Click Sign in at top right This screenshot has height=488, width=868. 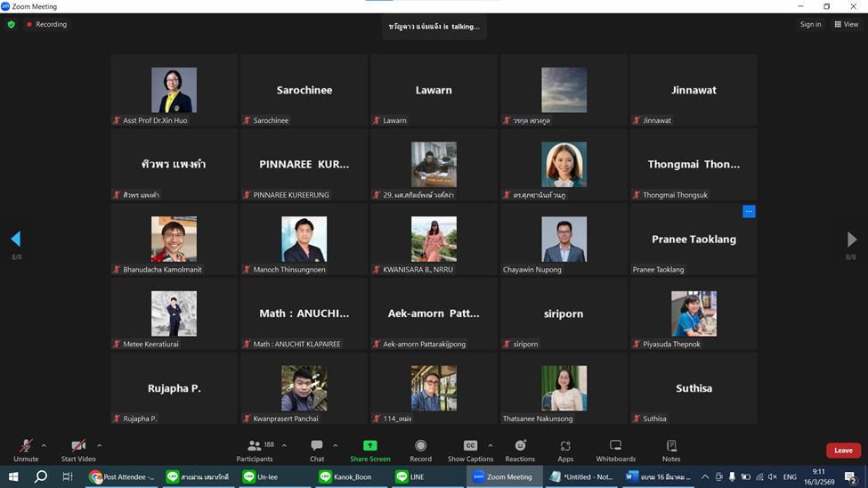810,24
